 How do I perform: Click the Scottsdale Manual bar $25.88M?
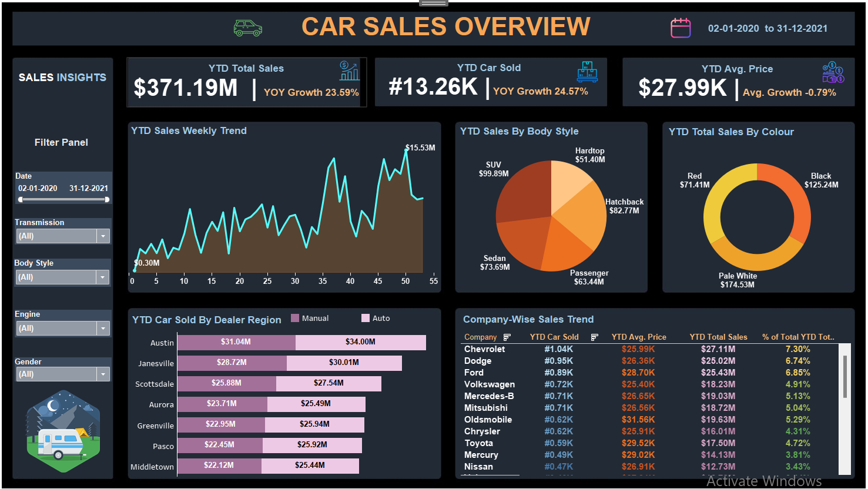[227, 383]
